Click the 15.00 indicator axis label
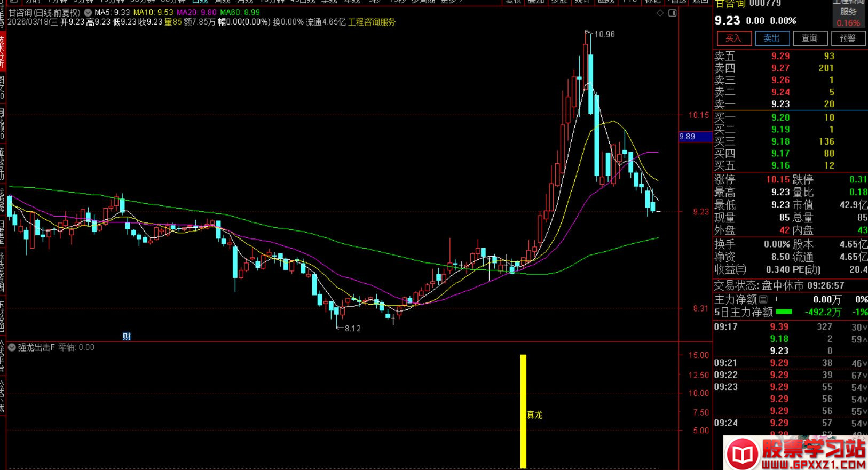This screenshot has height=470, width=868. click(698, 355)
